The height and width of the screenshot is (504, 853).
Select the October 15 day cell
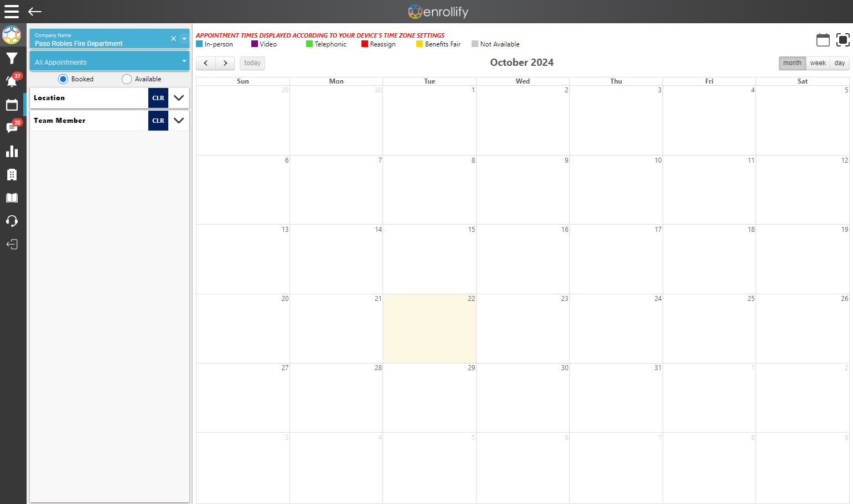430,259
